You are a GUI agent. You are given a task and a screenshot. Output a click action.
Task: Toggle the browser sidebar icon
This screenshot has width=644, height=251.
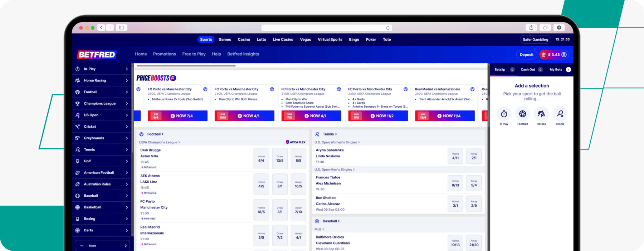(x=122, y=28)
